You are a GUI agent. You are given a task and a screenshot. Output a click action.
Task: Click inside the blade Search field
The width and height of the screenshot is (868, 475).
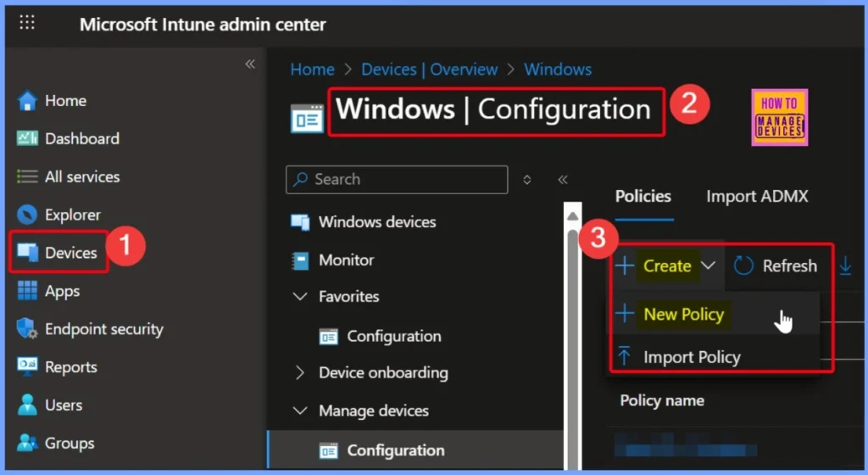point(397,179)
